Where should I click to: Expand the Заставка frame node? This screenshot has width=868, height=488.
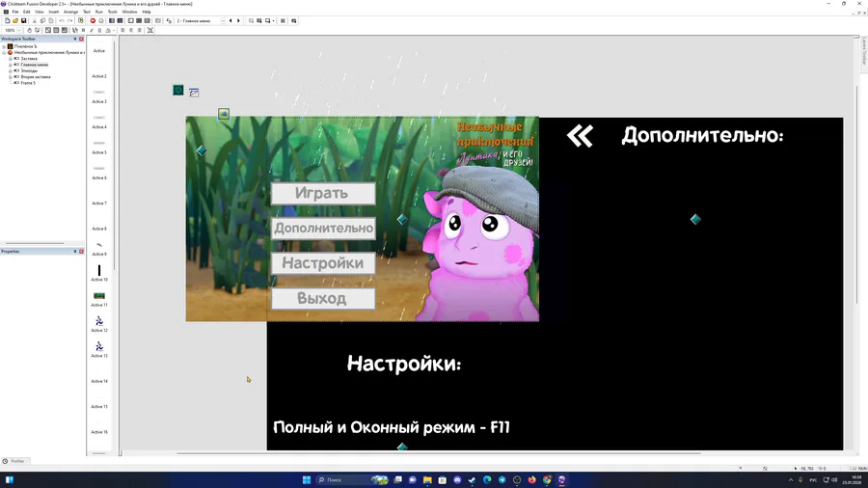[10, 59]
